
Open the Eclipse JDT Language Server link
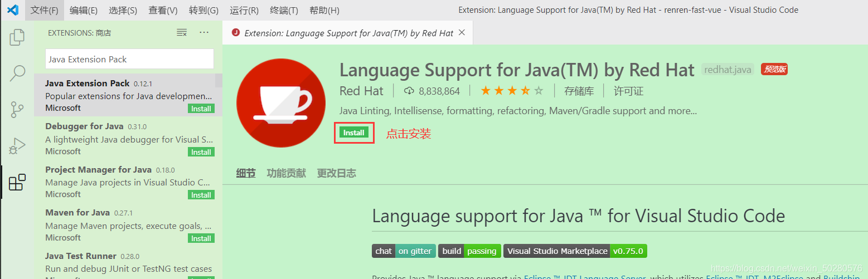tap(585, 277)
